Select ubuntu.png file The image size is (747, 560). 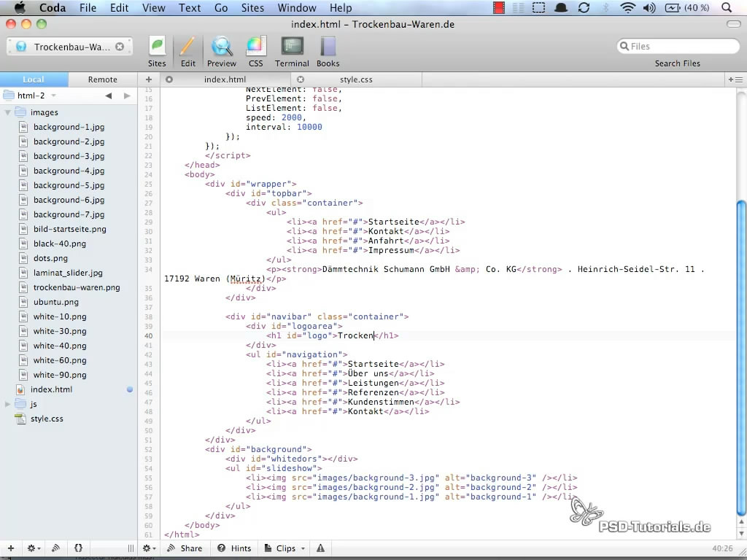click(x=55, y=302)
